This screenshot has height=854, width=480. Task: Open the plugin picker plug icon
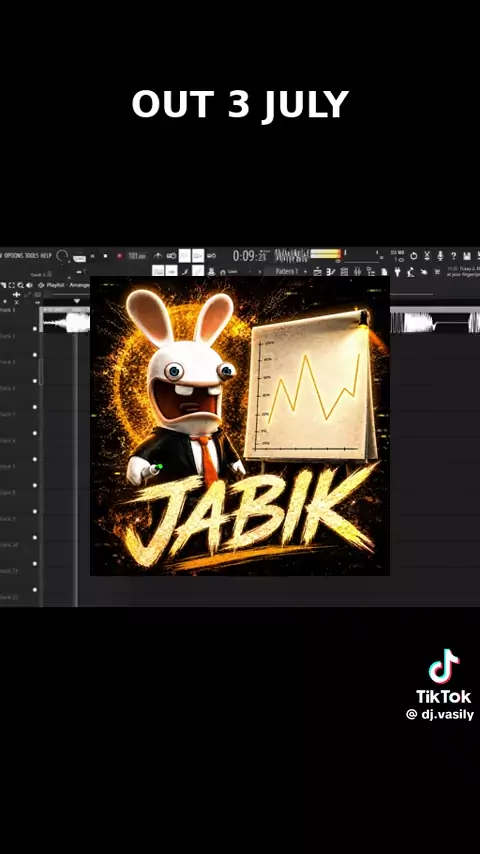pos(397,271)
